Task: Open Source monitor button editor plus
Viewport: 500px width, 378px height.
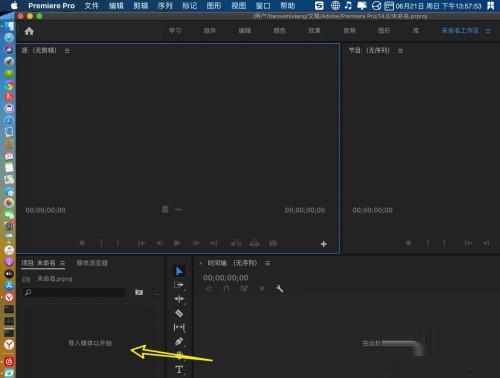Action: pos(324,244)
